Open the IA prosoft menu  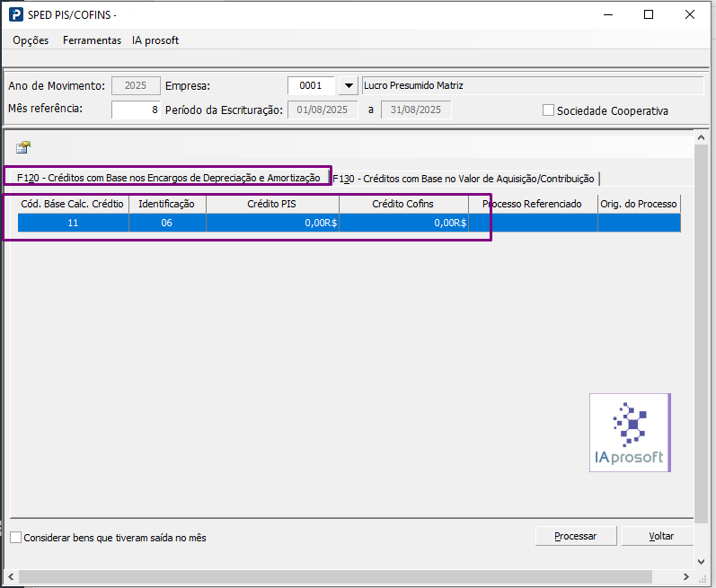point(155,40)
